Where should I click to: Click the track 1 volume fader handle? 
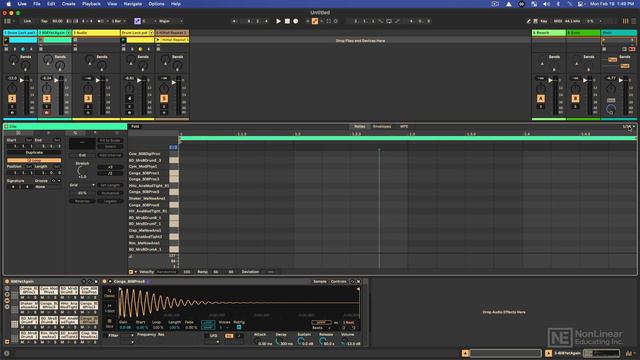pyautogui.click(x=22, y=80)
